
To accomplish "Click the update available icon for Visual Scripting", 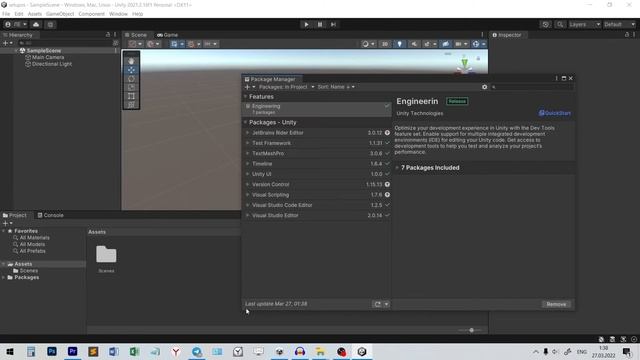I will click(387, 195).
